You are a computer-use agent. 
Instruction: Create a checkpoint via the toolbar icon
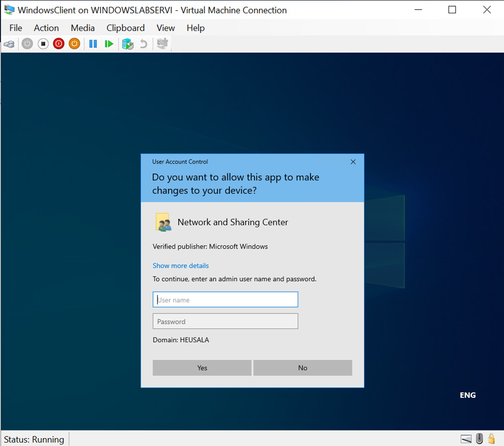(128, 44)
